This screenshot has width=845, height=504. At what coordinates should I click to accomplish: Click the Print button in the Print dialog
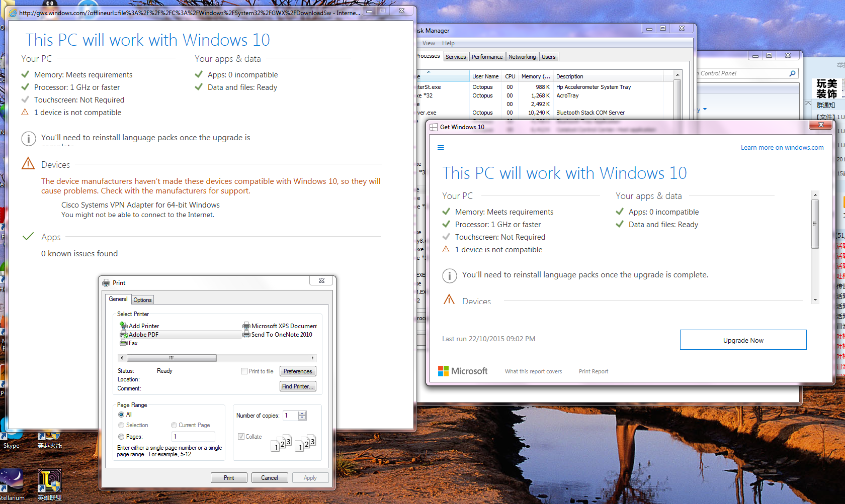click(x=229, y=477)
